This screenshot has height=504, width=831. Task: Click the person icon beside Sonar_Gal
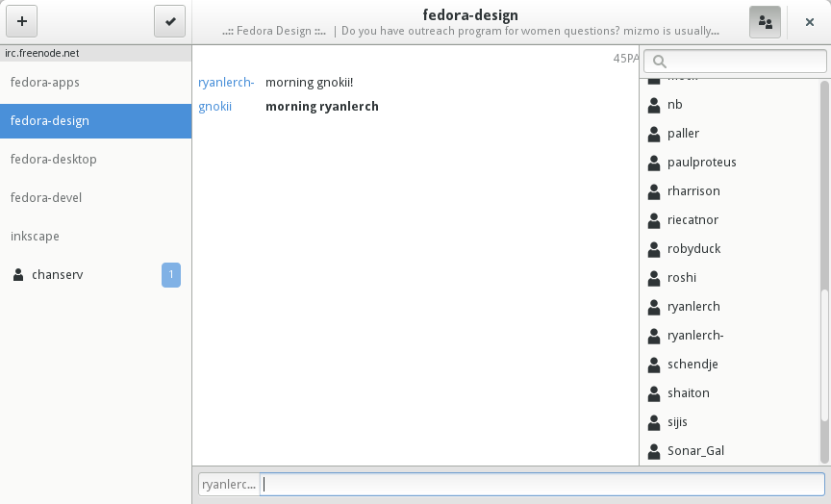(654, 451)
